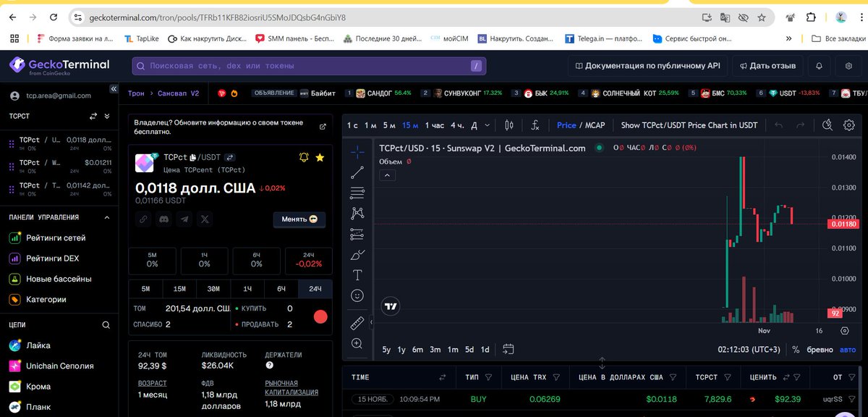
Task: Click Show TCPct/USDT Price Chart in USDT
Action: tap(689, 125)
